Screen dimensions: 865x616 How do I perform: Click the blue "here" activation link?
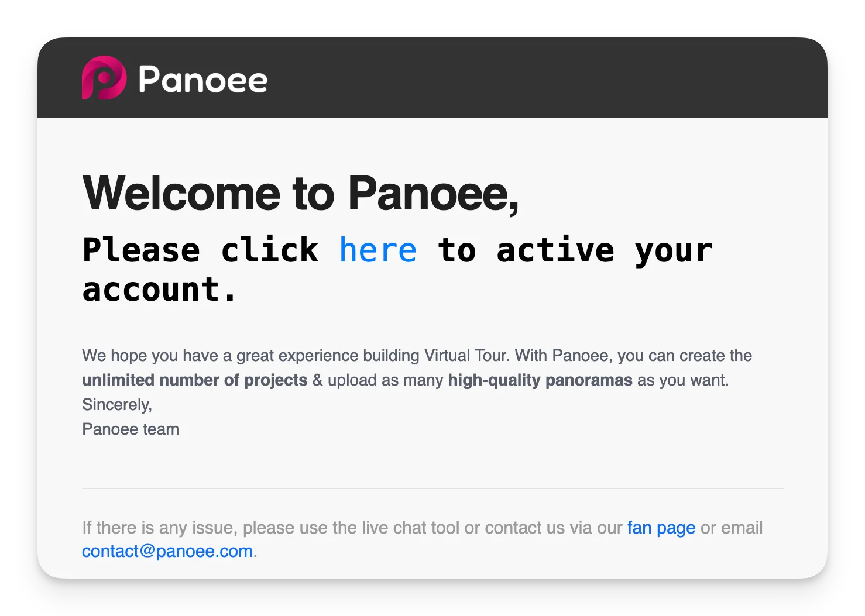point(378,250)
